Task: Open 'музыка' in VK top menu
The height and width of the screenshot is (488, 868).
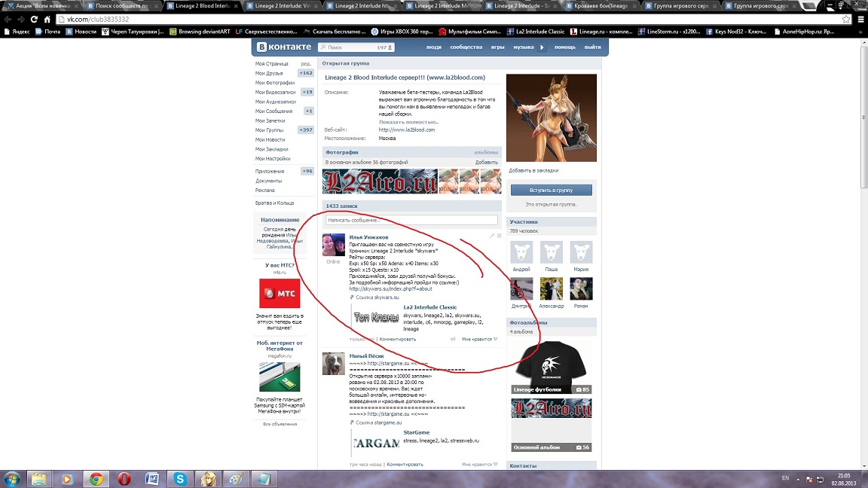Action: click(x=523, y=47)
